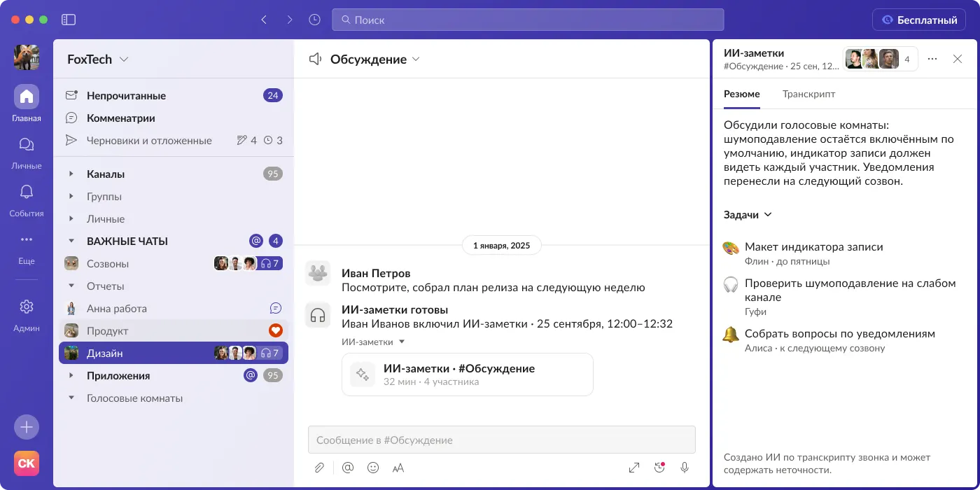Open the Обсуждение channel title dropdown

click(x=375, y=59)
